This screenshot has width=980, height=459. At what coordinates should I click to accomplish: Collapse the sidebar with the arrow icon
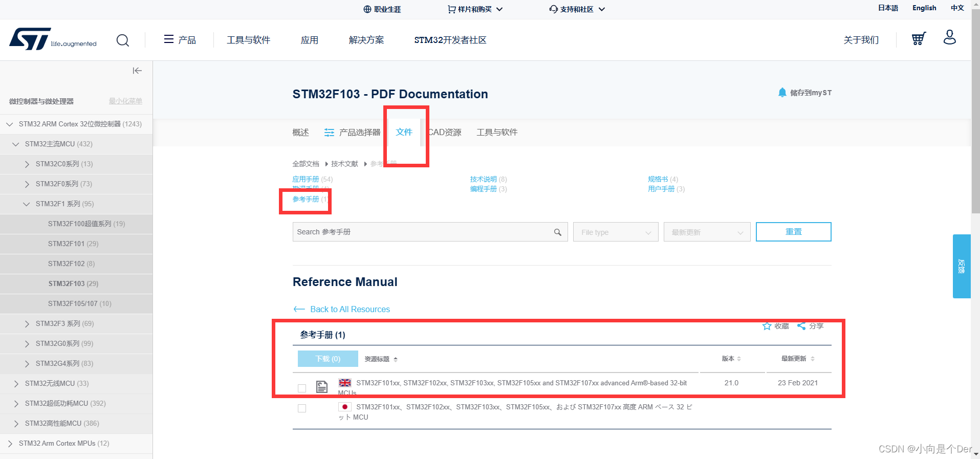tap(137, 71)
